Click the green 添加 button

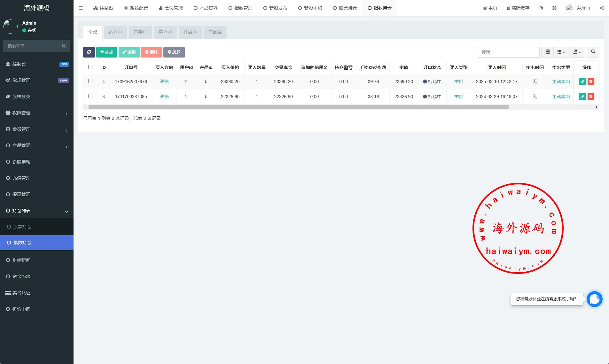[x=107, y=52]
